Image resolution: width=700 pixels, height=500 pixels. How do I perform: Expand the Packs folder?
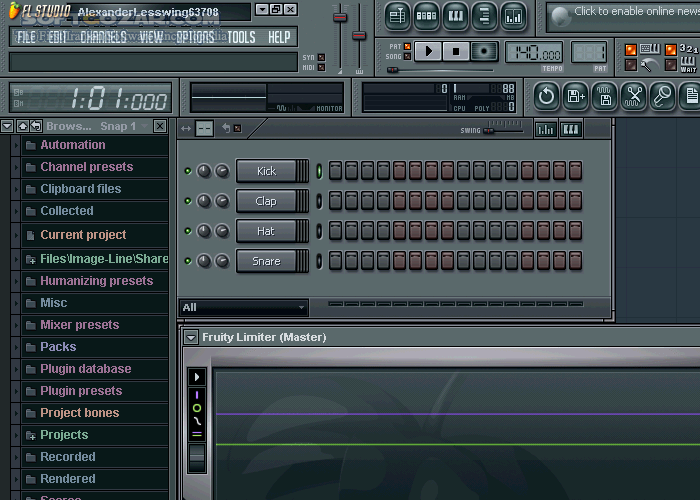pyautogui.click(x=16, y=347)
